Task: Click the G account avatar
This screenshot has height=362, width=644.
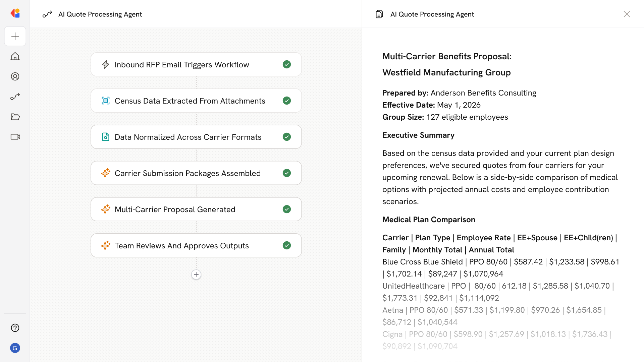Action: (x=15, y=348)
